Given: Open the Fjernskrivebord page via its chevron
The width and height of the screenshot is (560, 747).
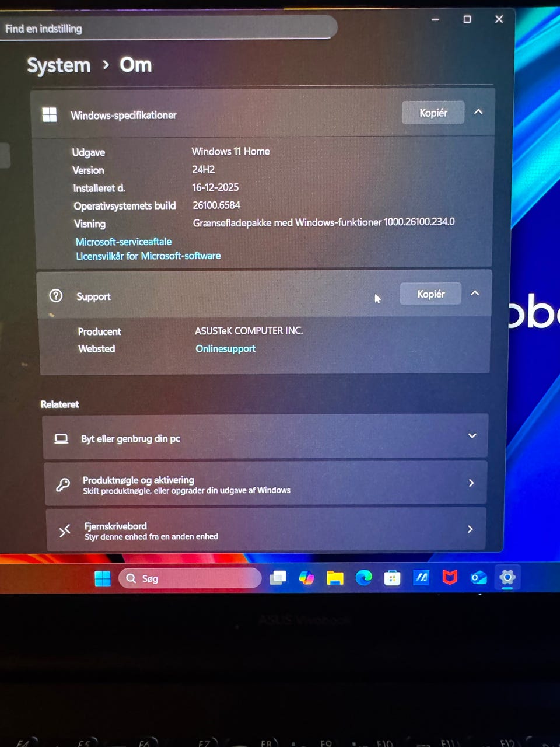Looking at the screenshot, I should click(x=470, y=529).
